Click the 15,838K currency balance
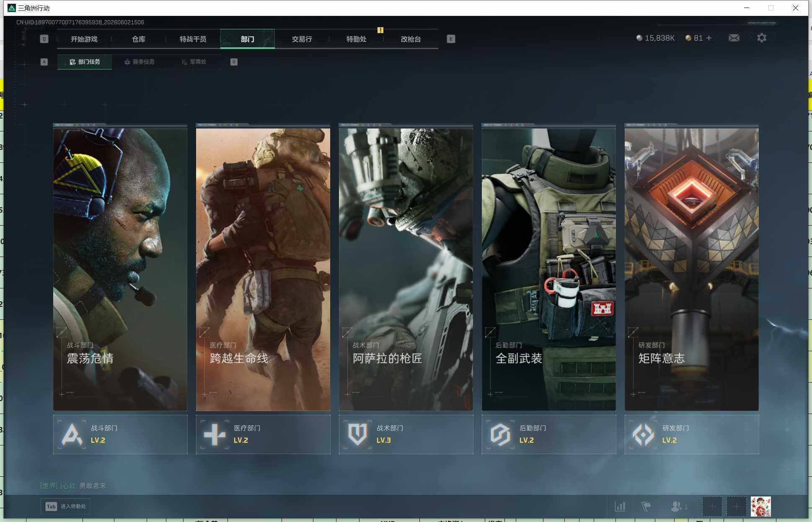812x522 pixels. pos(660,38)
